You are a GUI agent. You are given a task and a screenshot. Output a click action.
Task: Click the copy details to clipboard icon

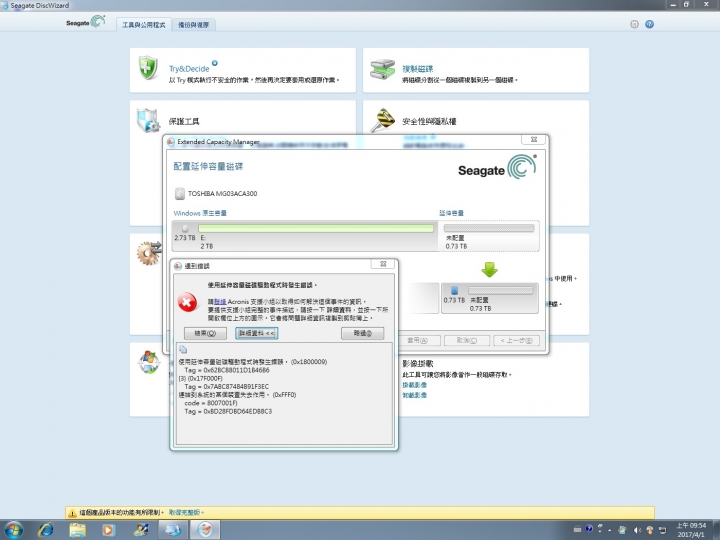[x=183, y=349]
